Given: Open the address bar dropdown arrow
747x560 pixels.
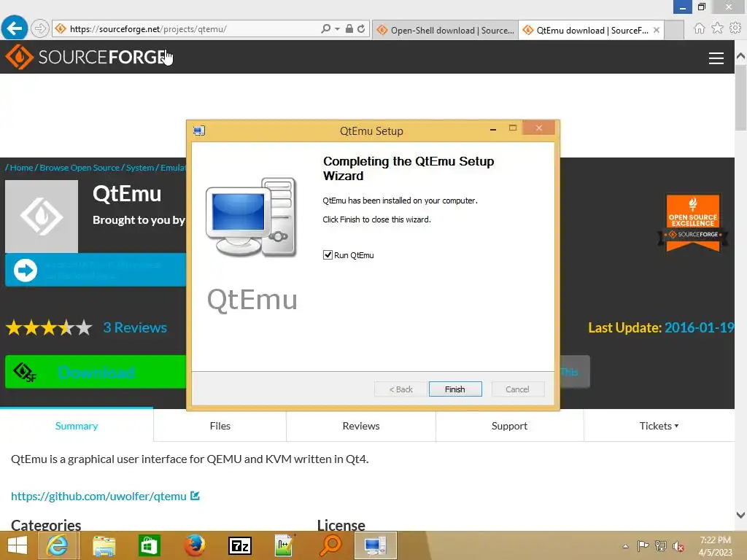Looking at the screenshot, I should pos(337,28).
